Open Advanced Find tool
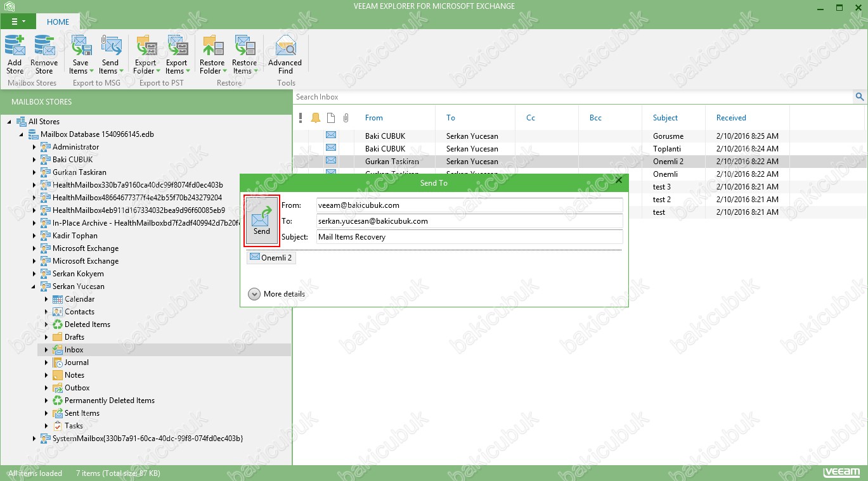Screen dimensions: 868x481 click(x=285, y=55)
